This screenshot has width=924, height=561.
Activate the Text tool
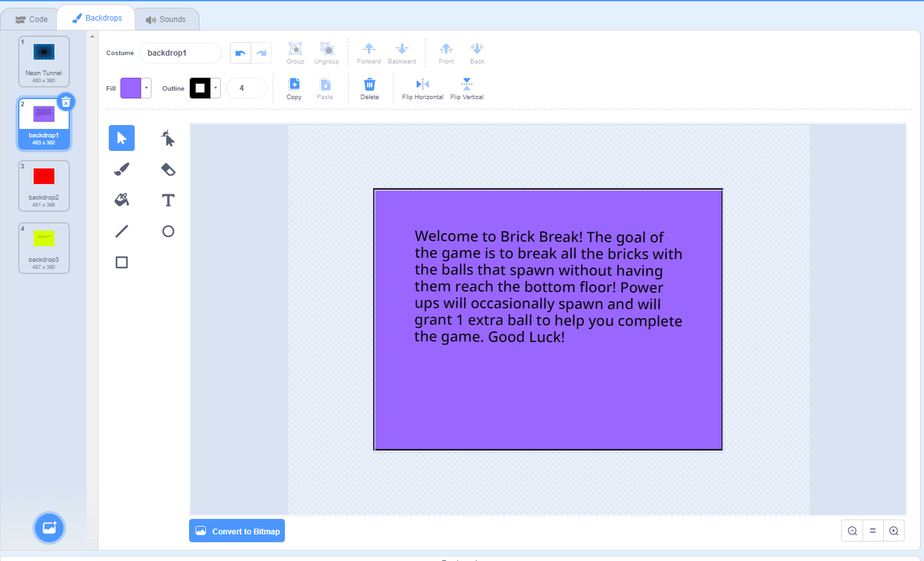168,200
